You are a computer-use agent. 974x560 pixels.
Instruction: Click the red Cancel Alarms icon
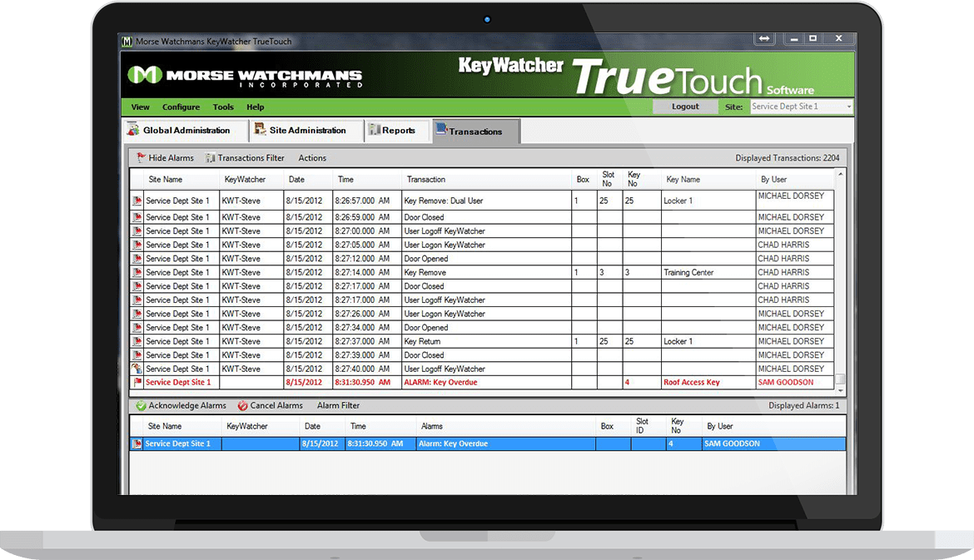point(243,406)
